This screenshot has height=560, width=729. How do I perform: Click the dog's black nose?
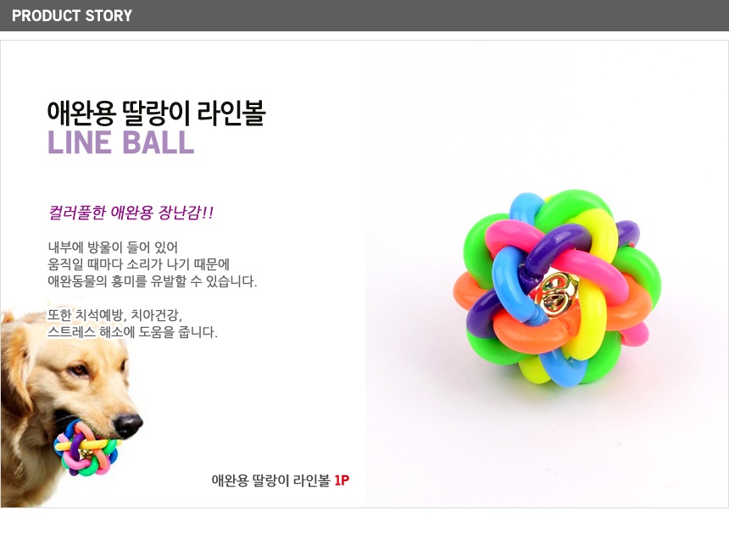(128, 424)
